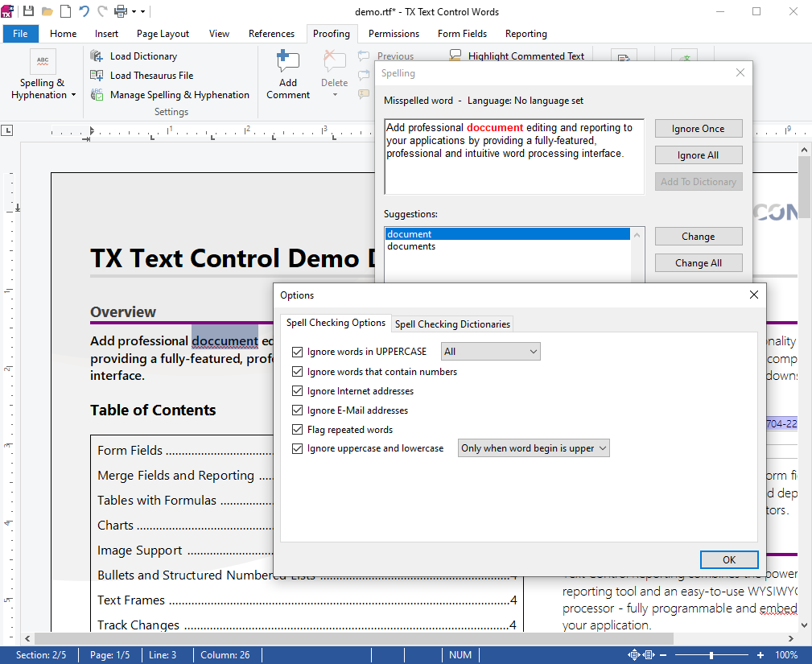
Task: Confirm options with OK
Action: point(728,559)
